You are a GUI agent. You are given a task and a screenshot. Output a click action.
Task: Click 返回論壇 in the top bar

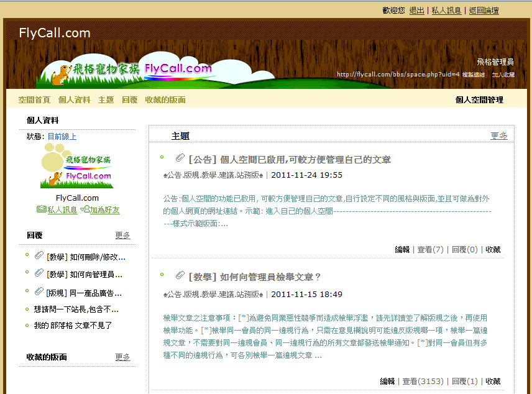pos(484,11)
